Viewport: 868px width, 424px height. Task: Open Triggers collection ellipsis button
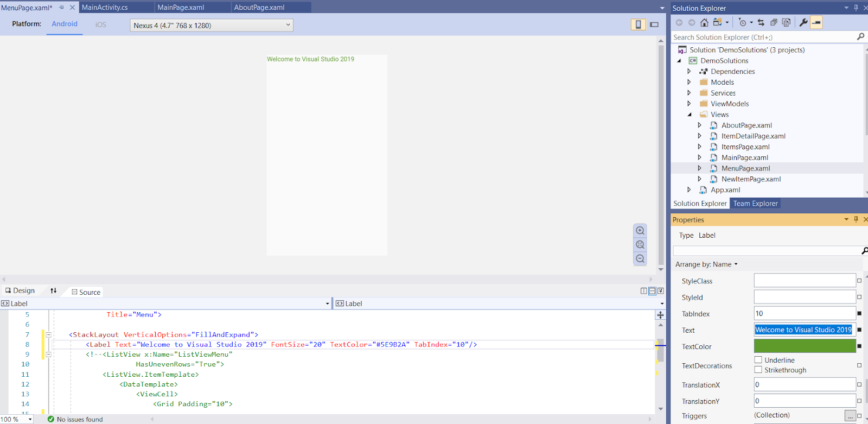coord(850,416)
